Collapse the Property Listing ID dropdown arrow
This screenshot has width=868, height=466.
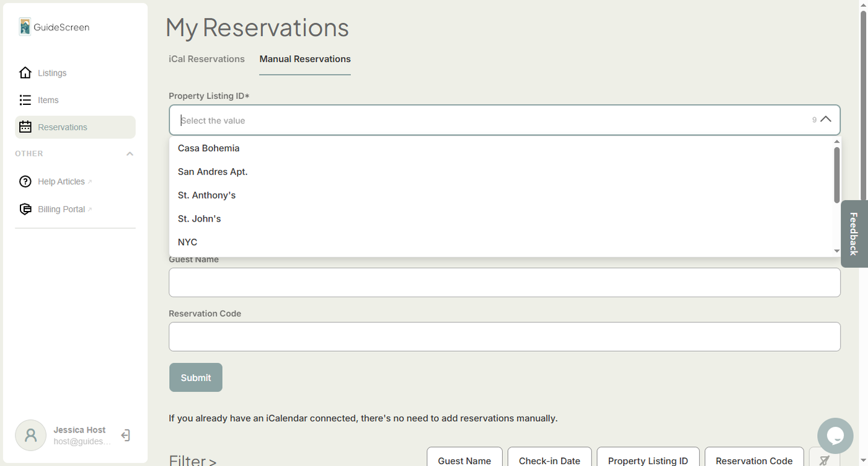click(x=826, y=120)
